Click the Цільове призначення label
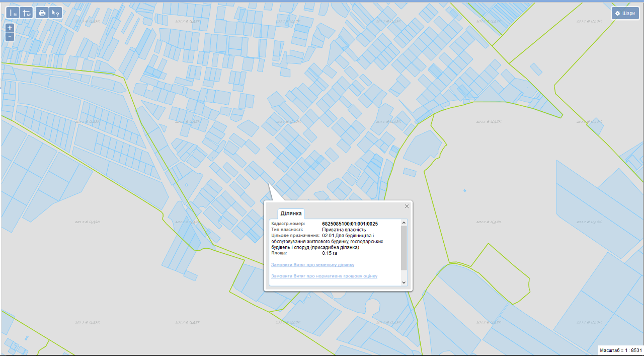The width and height of the screenshot is (644, 356). 295,235
